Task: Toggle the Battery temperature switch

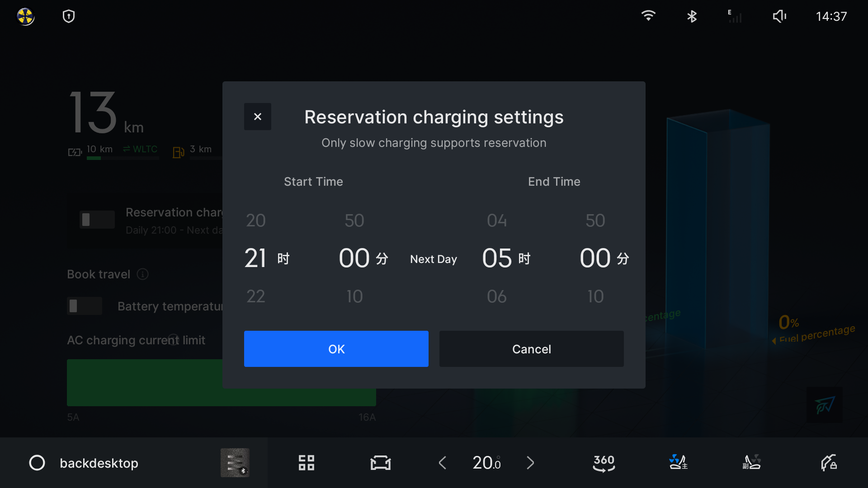Action: pyautogui.click(x=85, y=306)
